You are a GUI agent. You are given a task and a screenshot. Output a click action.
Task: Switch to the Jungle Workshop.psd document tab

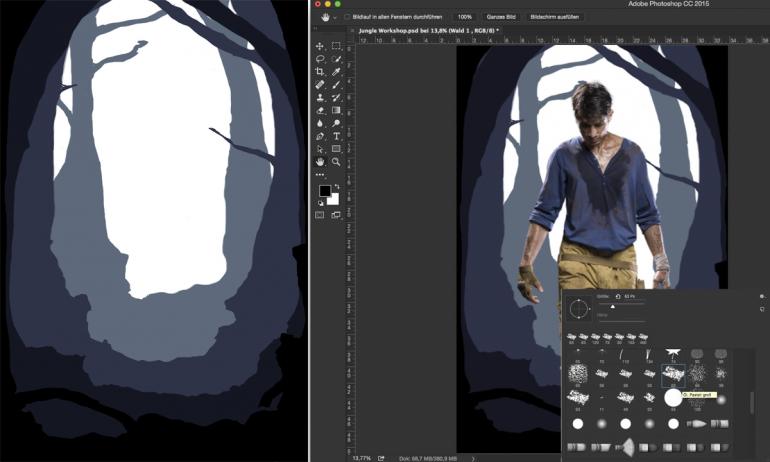pyautogui.click(x=429, y=30)
